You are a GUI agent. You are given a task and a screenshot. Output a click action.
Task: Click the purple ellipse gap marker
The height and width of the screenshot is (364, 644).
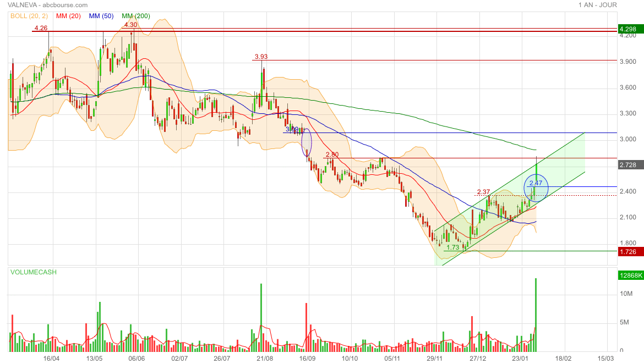click(307, 142)
